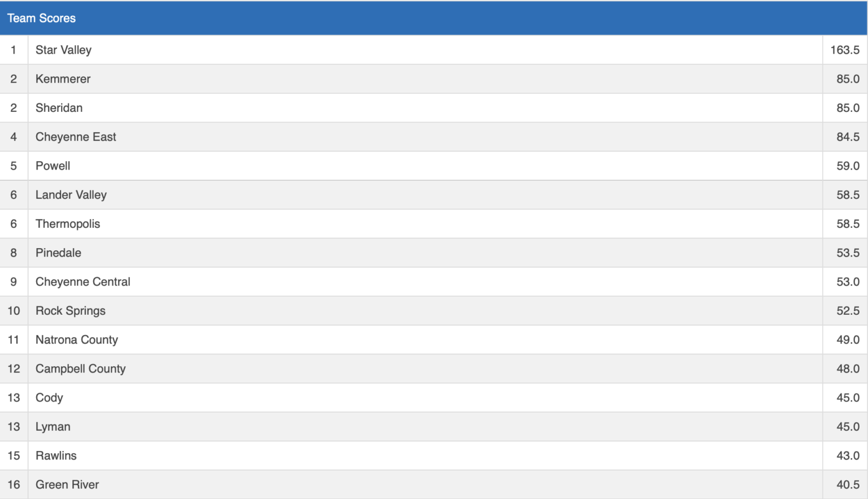This screenshot has width=868, height=499.
Task: Click Star Valley's 163.5 score
Action: tap(844, 50)
